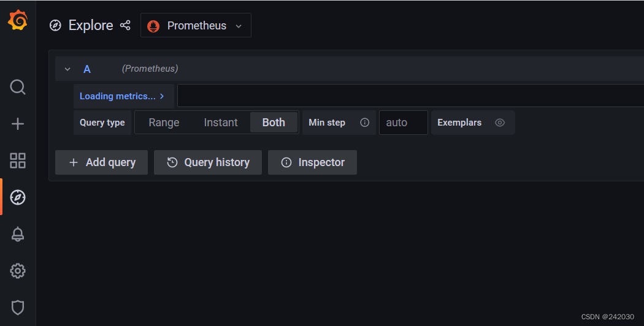Open the Inspector button
Image resolution: width=644 pixels, height=326 pixels.
313,162
